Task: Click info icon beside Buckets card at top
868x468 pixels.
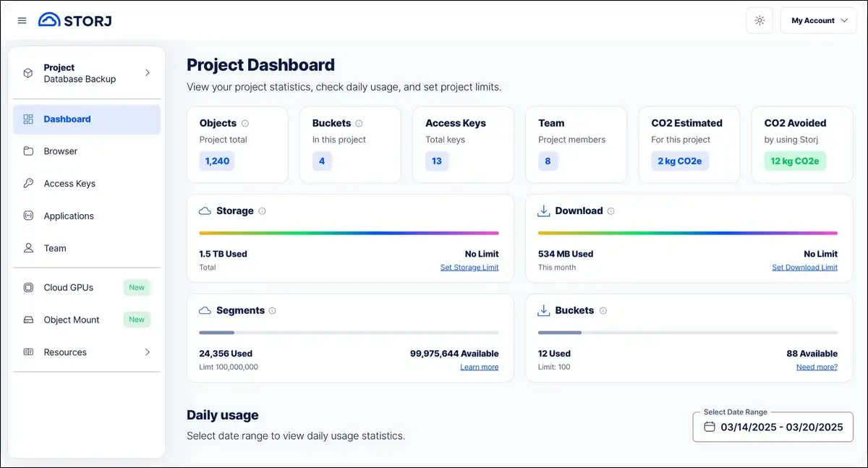Action: [359, 124]
